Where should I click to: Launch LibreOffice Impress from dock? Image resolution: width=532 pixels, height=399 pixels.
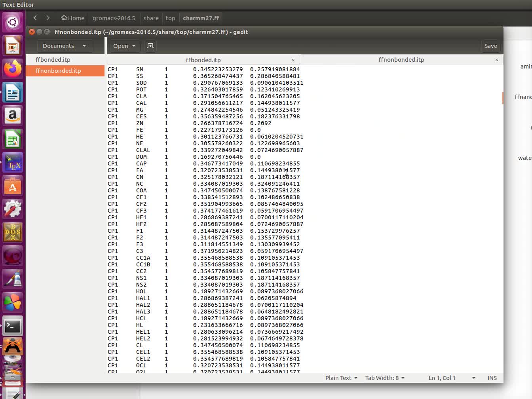13,46
